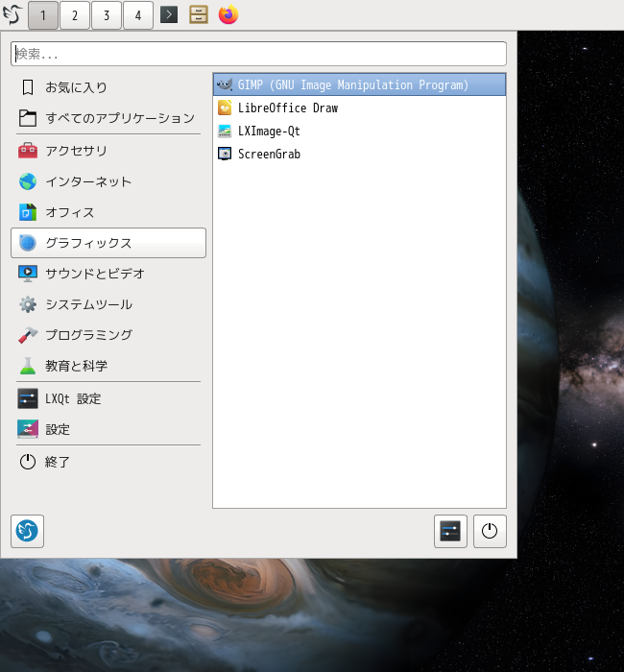The height and width of the screenshot is (672, 624).
Task: Launch LXImage-Qt image viewer
Action: click(269, 132)
